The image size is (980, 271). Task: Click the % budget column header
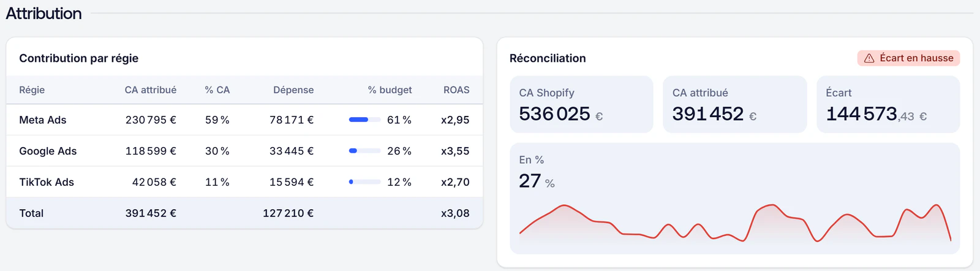390,90
